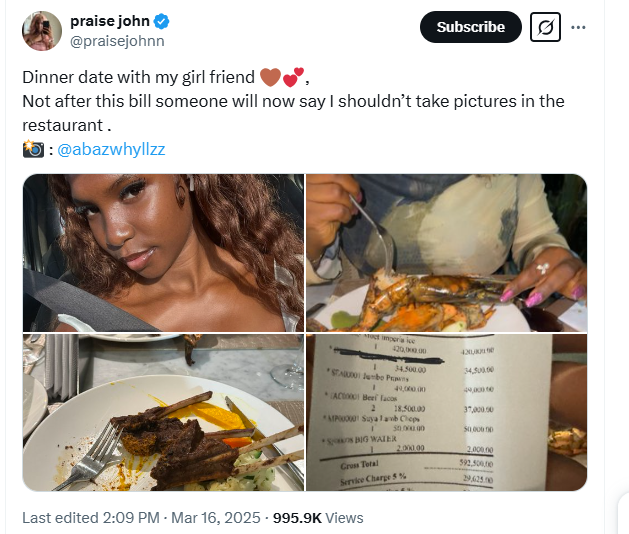View the seafood plate photo

coord(446,252)
